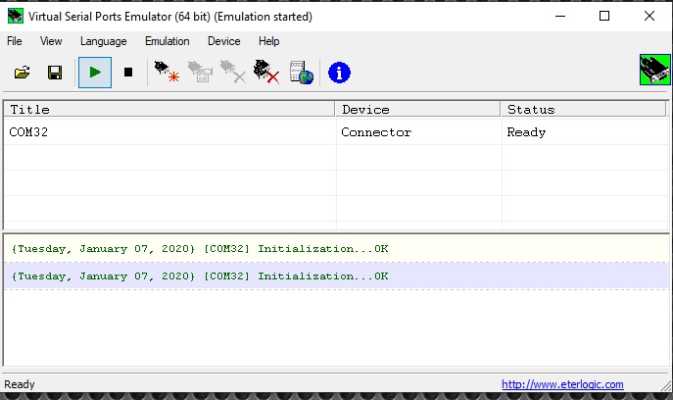The width and height of the screenshot is (673, 400).
Task: Open the Language menu
Action: [x=103, y=41]
